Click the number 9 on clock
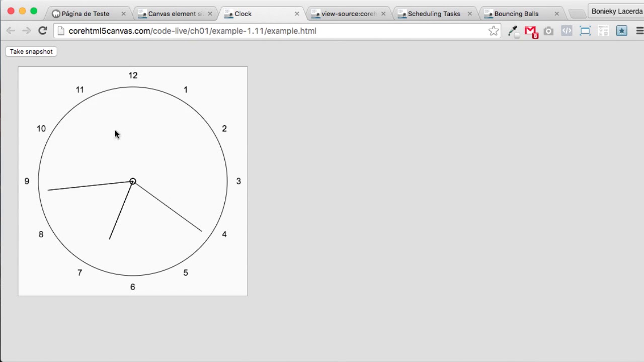This screenshot has height=362, width=644. 27,181
